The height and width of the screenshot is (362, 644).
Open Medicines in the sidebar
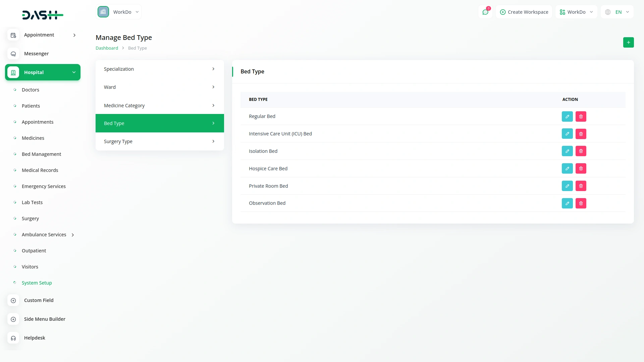[33, 138]
